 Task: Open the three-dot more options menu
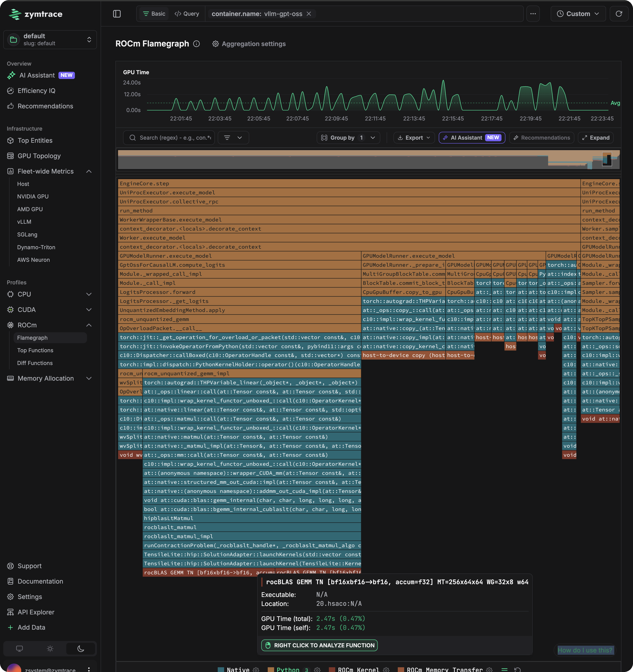click(x=533, y=14)
